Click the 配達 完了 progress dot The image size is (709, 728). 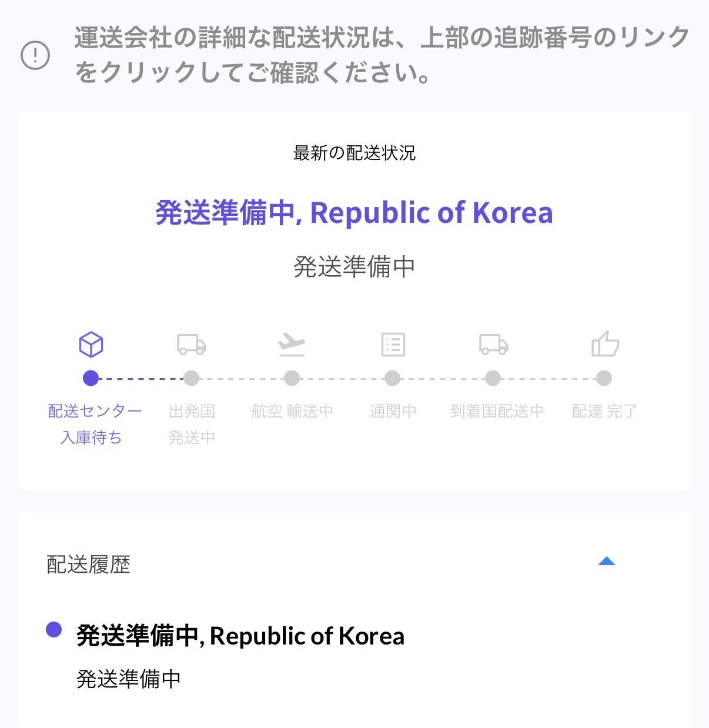click(604, 378)
